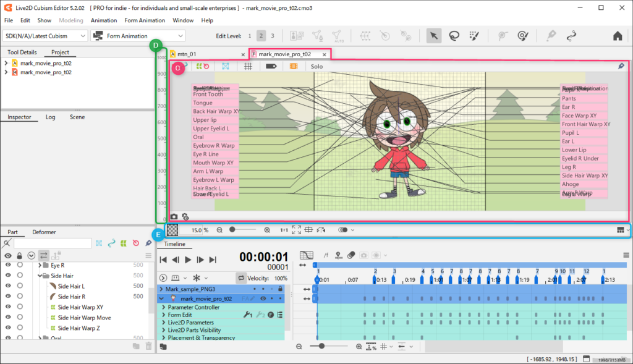
Task: Select the Arrow selection tool
Action: click(434, 36)
